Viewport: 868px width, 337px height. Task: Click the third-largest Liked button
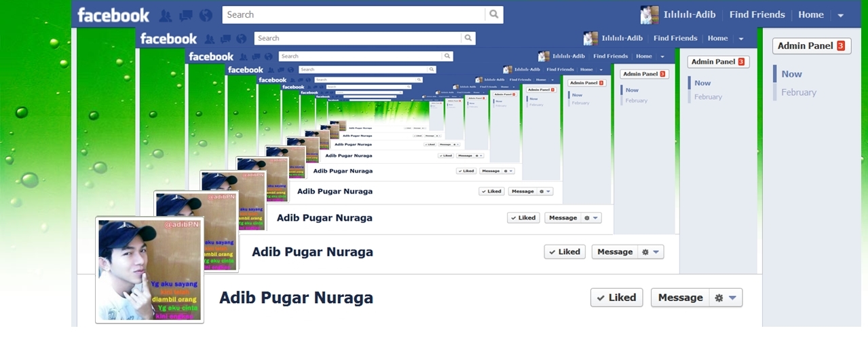click(523, 218)
